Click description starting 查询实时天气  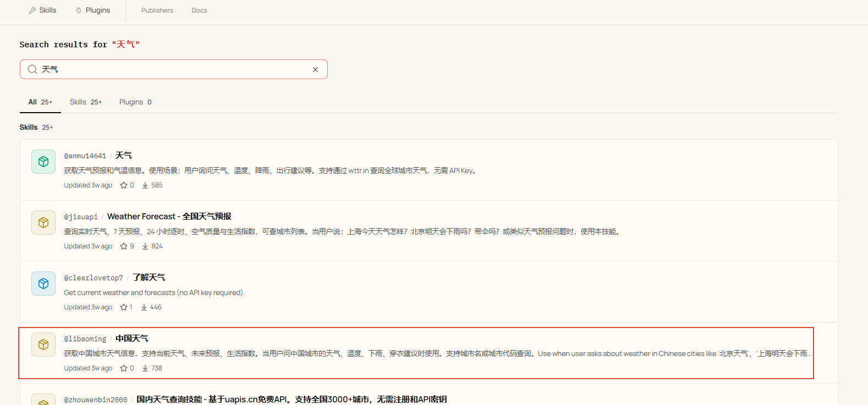[x=343, y=232]
